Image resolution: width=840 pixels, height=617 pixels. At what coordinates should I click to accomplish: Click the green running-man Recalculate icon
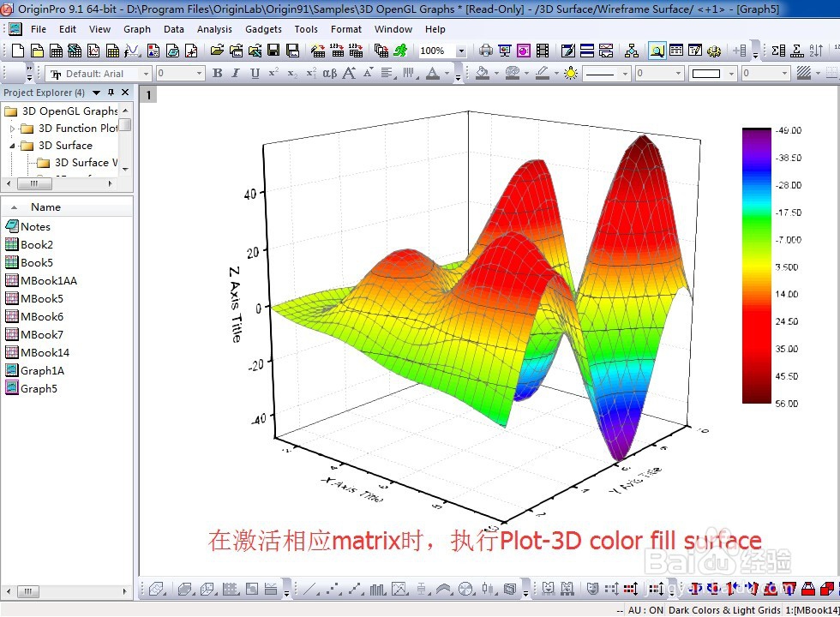pyautogui.click(x=400, y=51)
